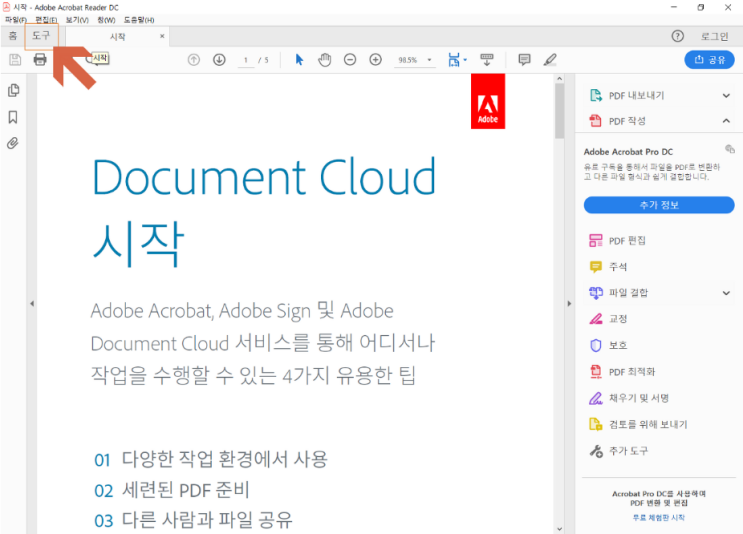This screenshot has height=534, width=743.
Task: Open the attachments paperclip panel
Action: [x=13, y=143]
